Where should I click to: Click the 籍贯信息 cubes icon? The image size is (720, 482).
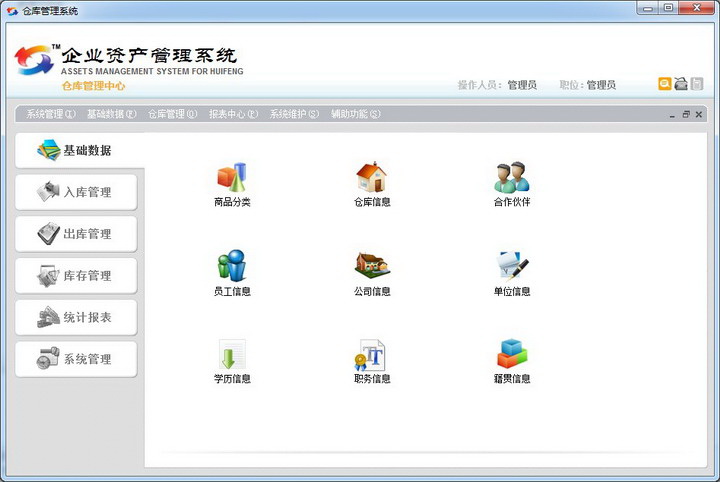pyautogui.click(x=511, y=354)
